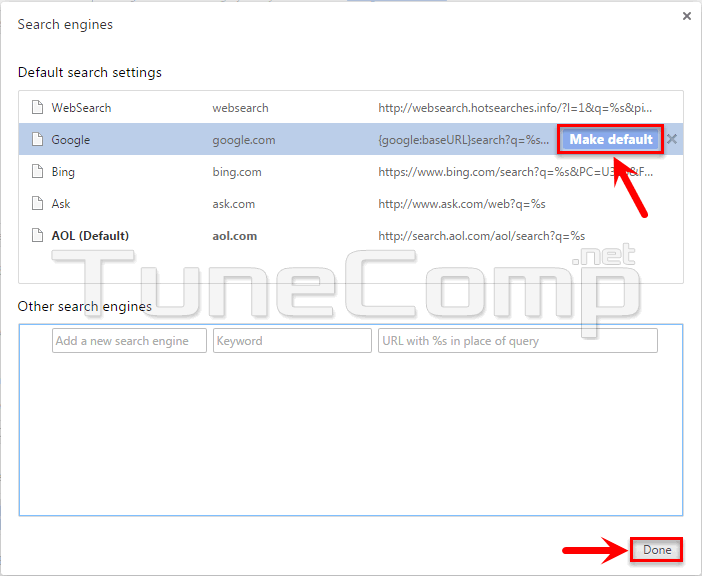This screenshot has height=576, width=702.
Task: Click the www.bing.com/search URL cell
Action: tap(515, 172)
